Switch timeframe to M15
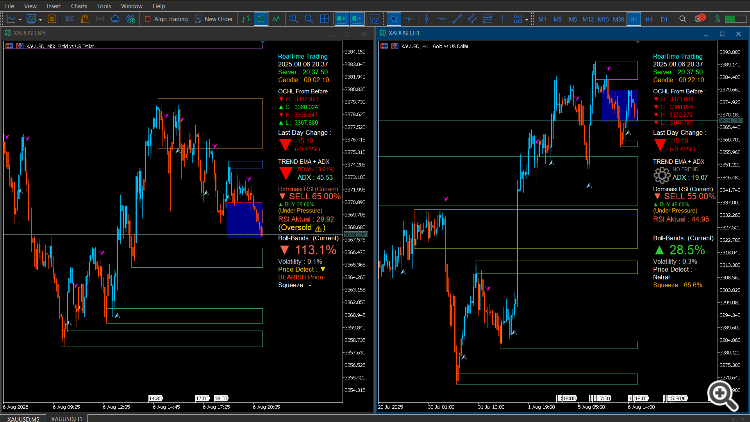This screenshot has width=750, height=422. click(x=603, y=19)
